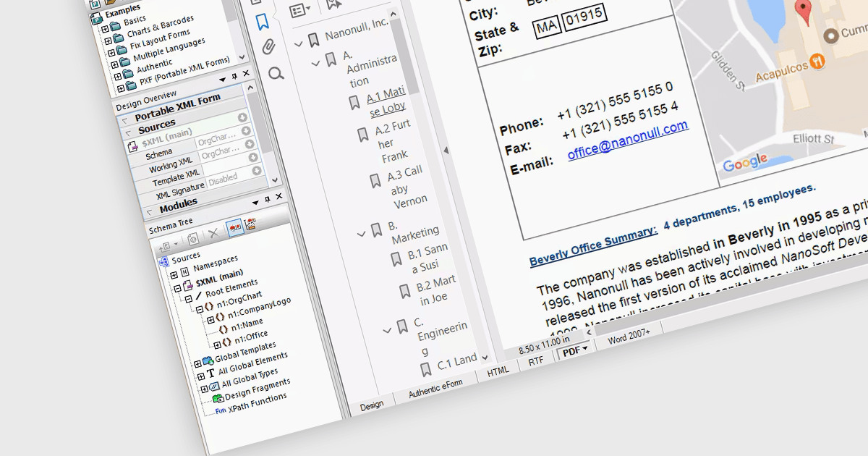This screenshot has height=456, width=868.
Task: Open the Design Overview panel menu arrow
Action: click(x=223, y=80)
